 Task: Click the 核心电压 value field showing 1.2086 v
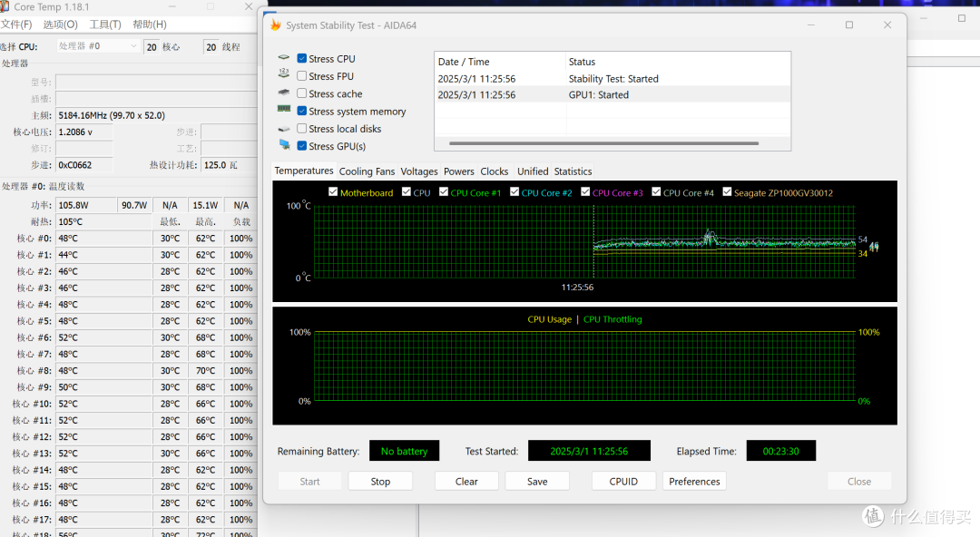click(x=84, y=132)
